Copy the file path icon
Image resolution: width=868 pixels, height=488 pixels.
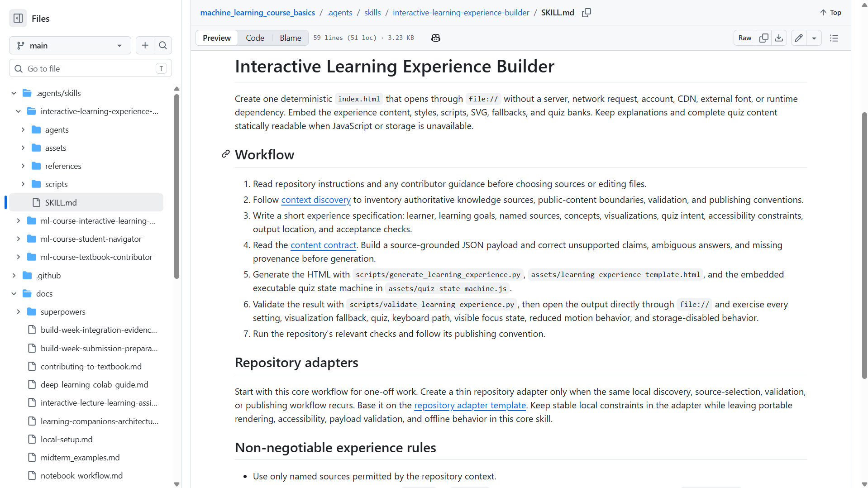(x=587, y=13)
